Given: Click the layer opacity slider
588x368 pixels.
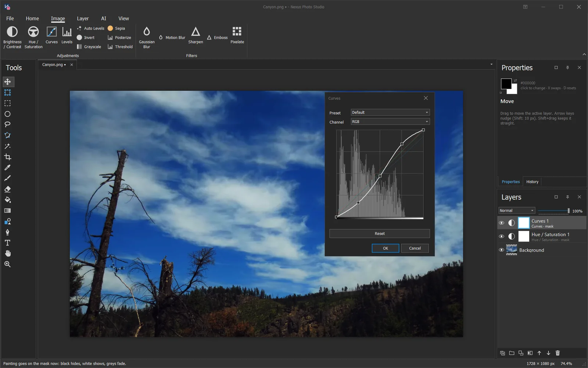Looking at the screenshot, I should (x=553, y=211).
